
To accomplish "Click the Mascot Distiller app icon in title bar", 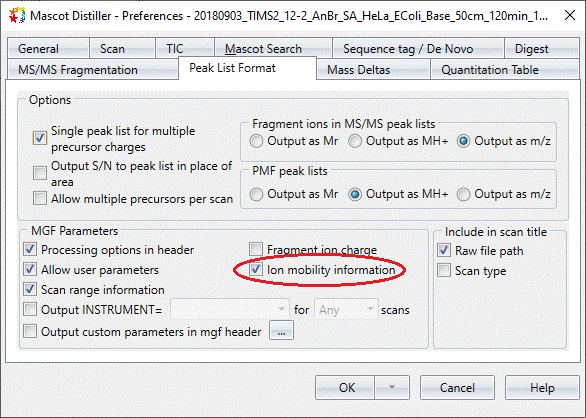I will [17, 16].
